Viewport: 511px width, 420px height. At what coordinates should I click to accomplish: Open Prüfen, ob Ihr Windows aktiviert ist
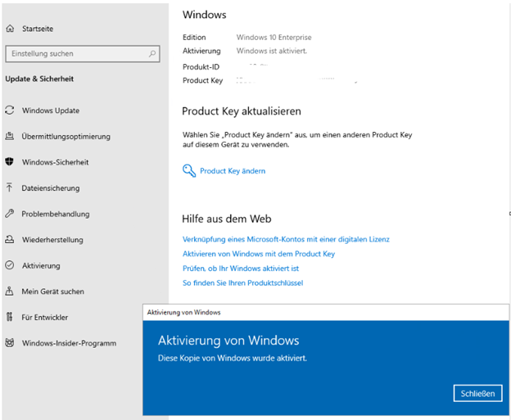click(241, 269)
